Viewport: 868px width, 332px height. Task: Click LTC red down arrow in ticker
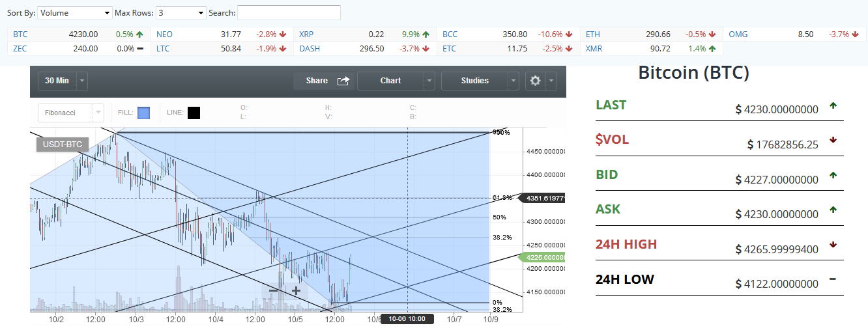click(x=283, y=49)
